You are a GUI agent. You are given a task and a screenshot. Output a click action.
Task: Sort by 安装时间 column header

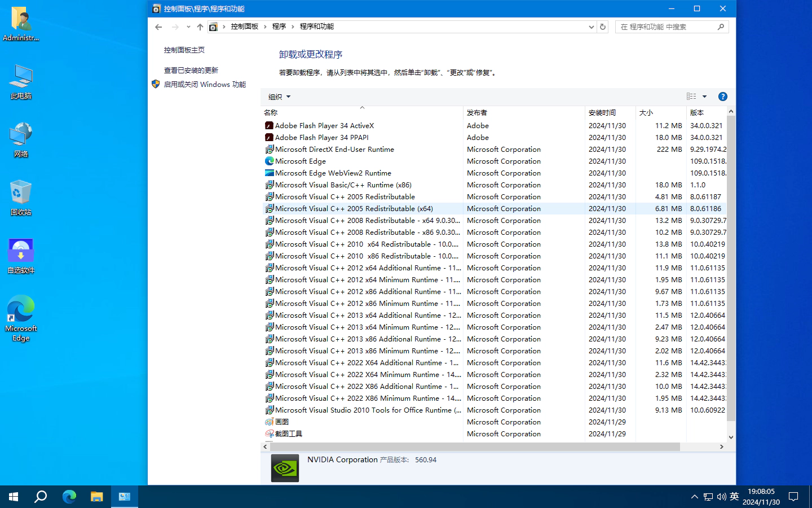(x=610, y=112)
